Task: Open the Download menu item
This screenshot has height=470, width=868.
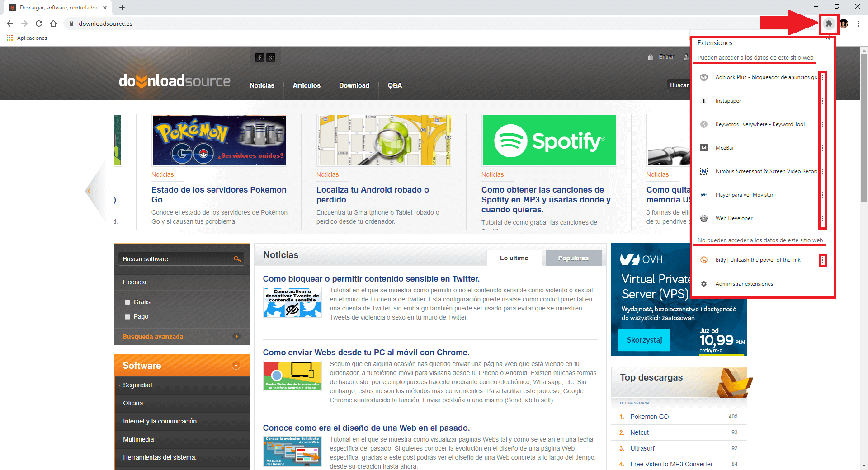Action: pos(354,85)
